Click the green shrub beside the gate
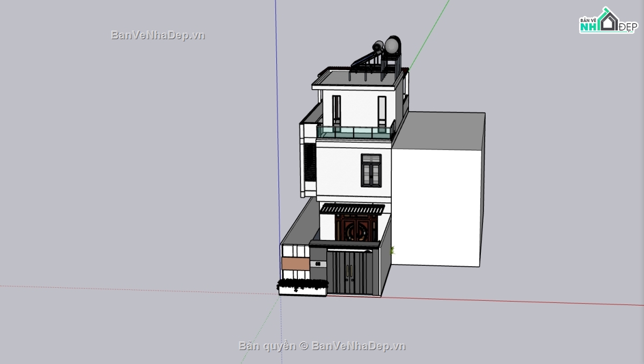 392,250
